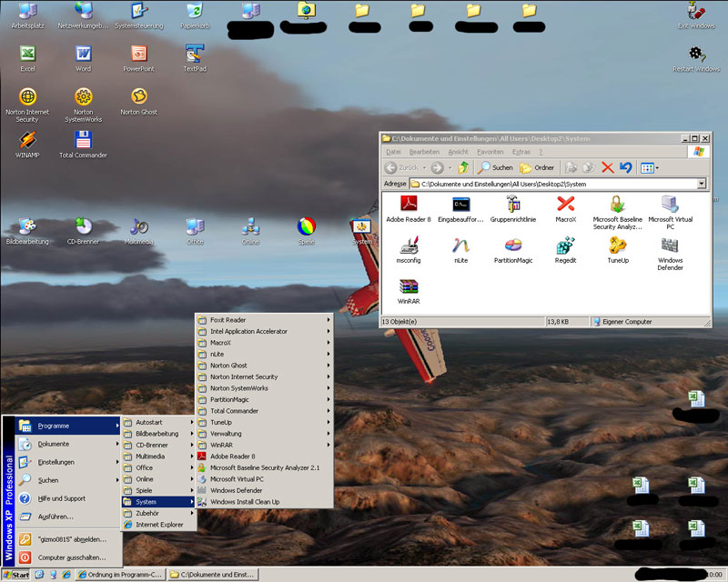The image size is (728, 582).
Task: Open the Favoriten menu in explorer
Action: point(490,152)
